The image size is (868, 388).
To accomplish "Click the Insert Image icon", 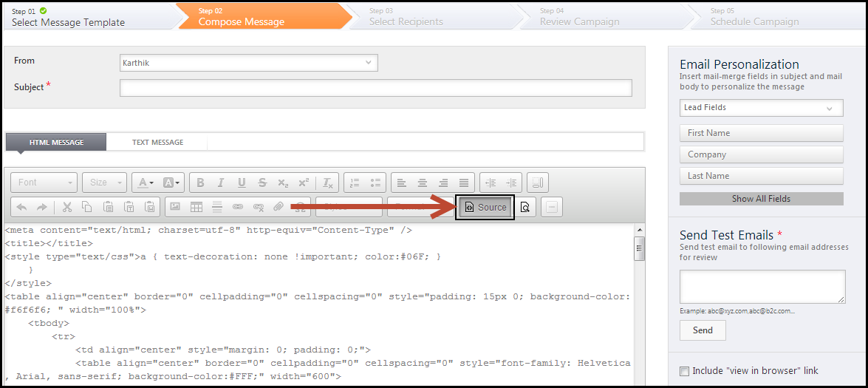I will (176, 207).
